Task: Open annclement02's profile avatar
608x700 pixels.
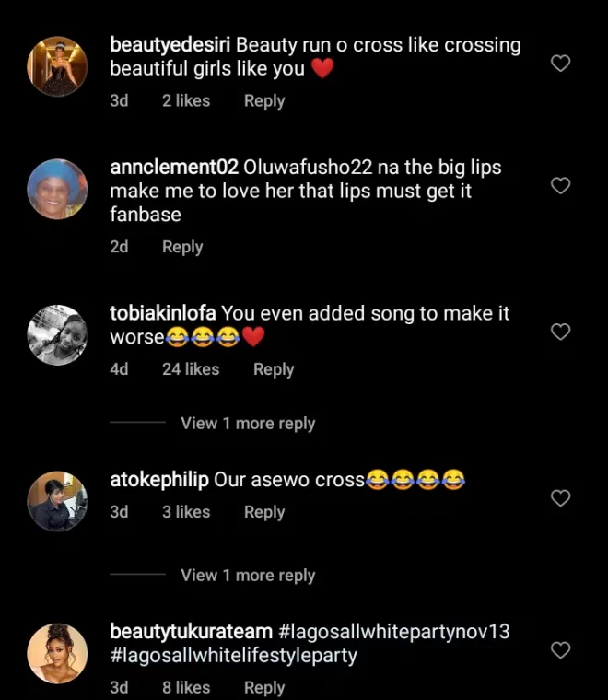Action: [x=58, y=189]
